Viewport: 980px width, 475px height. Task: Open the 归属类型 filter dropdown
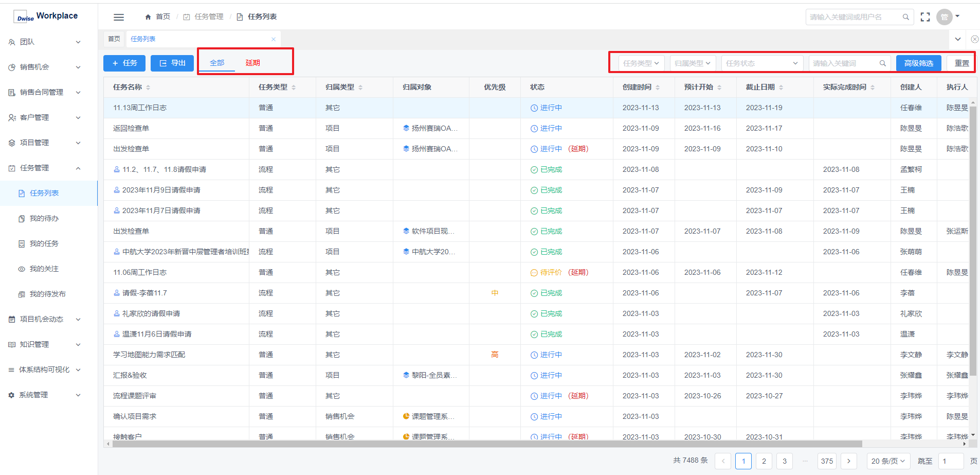[693, 63]
